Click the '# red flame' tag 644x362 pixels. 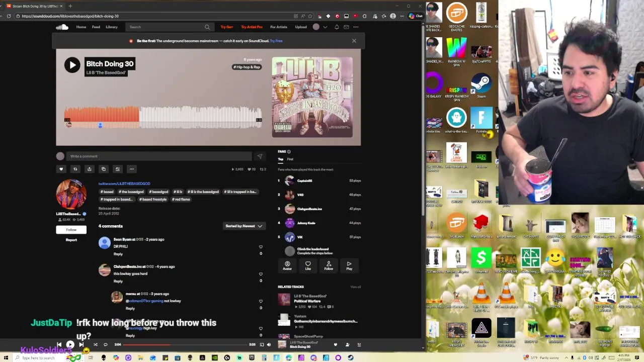point(181,199)
